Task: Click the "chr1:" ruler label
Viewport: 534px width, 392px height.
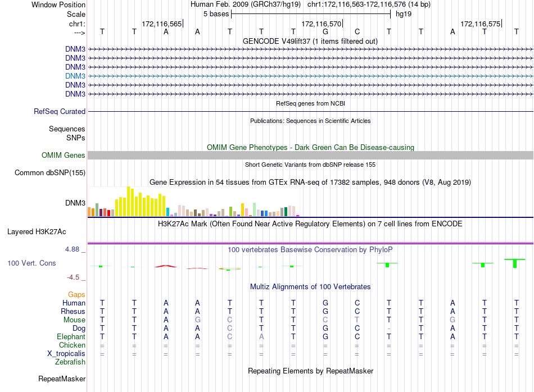Action: [x=77, y=24]
